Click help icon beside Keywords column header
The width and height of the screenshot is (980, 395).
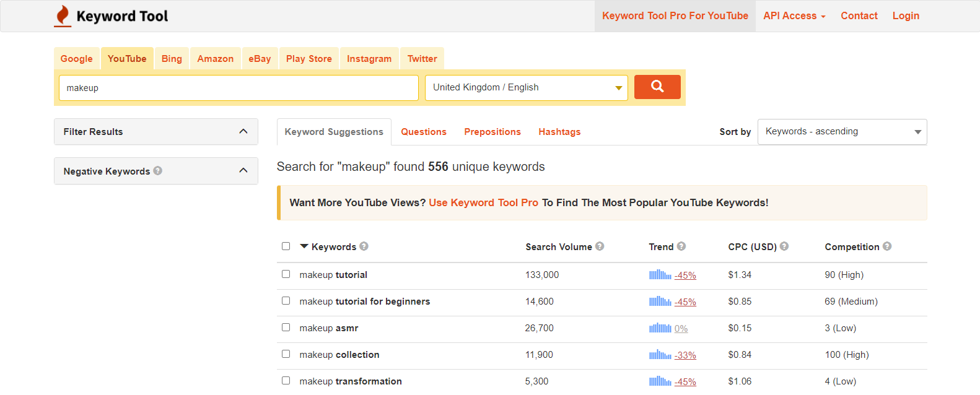pos(364,246)
